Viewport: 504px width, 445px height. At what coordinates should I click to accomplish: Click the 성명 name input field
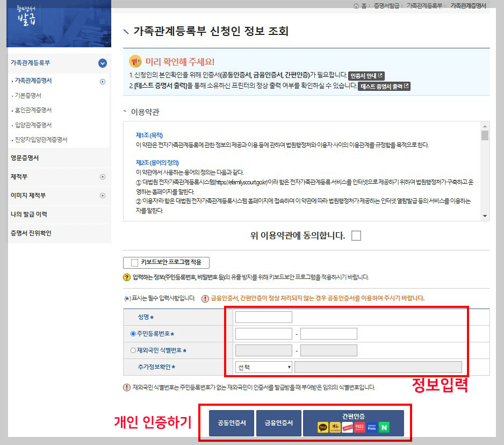pos(263,317)
